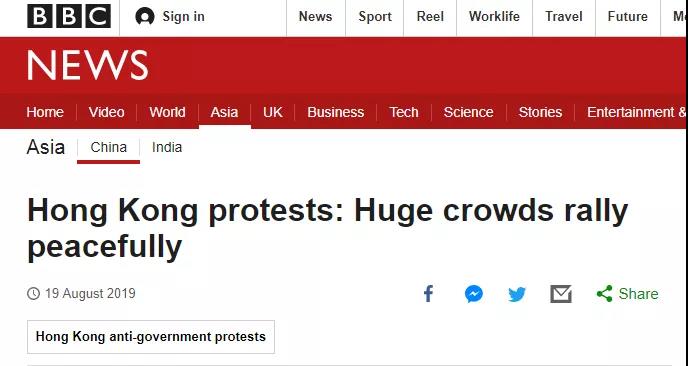
Task: Click the Sign in link
Action: pos(183,17)
